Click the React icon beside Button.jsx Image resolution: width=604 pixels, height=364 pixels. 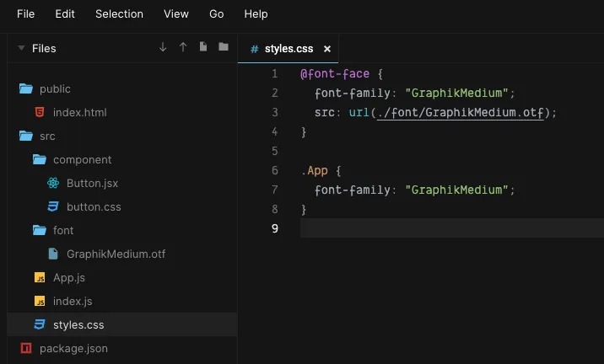pos(52,183)
